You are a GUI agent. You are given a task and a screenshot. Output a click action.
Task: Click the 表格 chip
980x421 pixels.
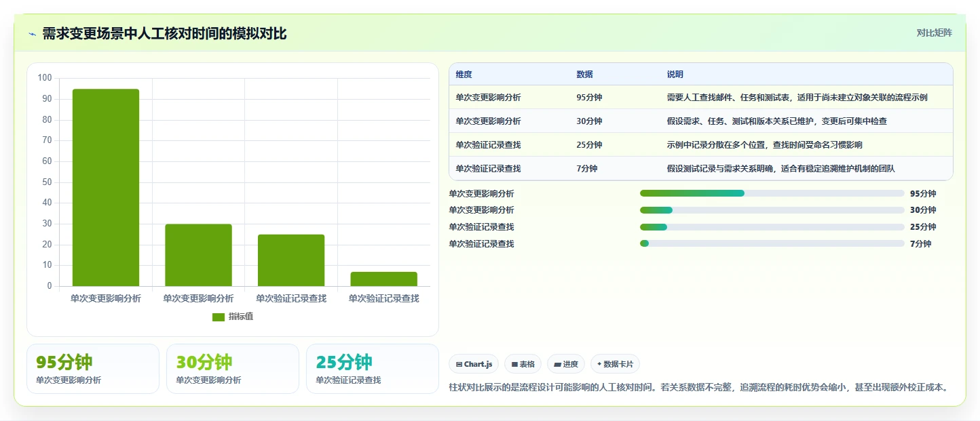523,364
